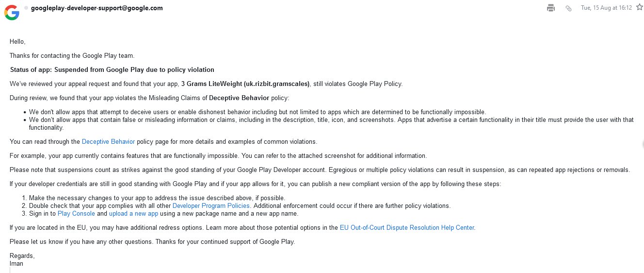Viewport: 644px width, 273px height.
Task: Click the Status of app suspended heading
Action: click(112, 70)
